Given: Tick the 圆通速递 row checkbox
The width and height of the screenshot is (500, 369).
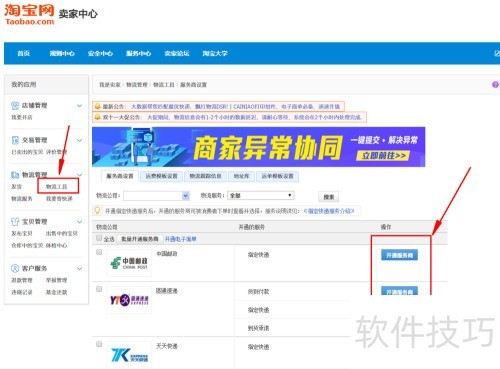Looking at the screenshot, I should click(x=99, y=289).
